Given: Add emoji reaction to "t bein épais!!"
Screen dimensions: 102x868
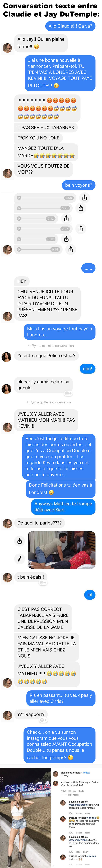Looking at the screenshot, I should pos(43,582).
